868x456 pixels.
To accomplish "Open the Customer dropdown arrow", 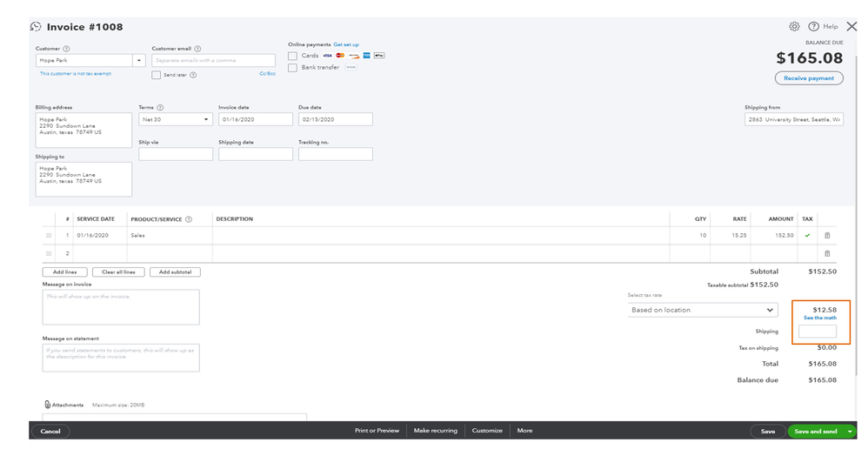I will (139, 60).
